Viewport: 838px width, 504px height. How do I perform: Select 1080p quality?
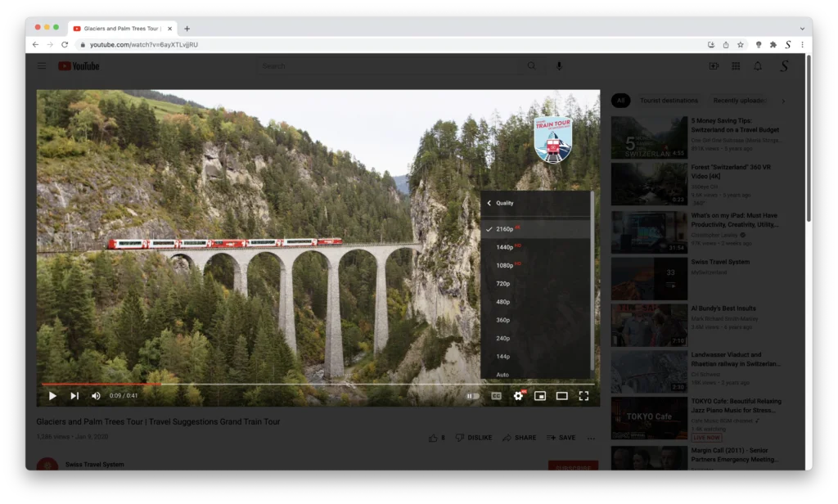pyautogui.click(x=535, y=265)
